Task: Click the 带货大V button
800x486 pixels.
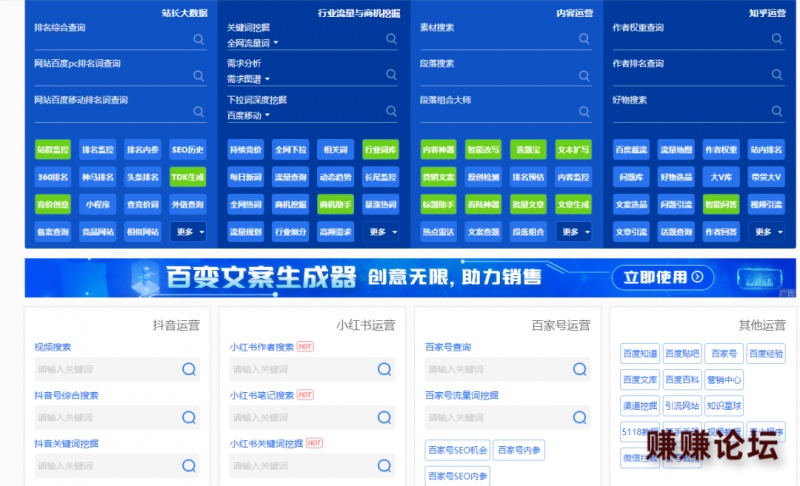Action: tap(766, 177)
